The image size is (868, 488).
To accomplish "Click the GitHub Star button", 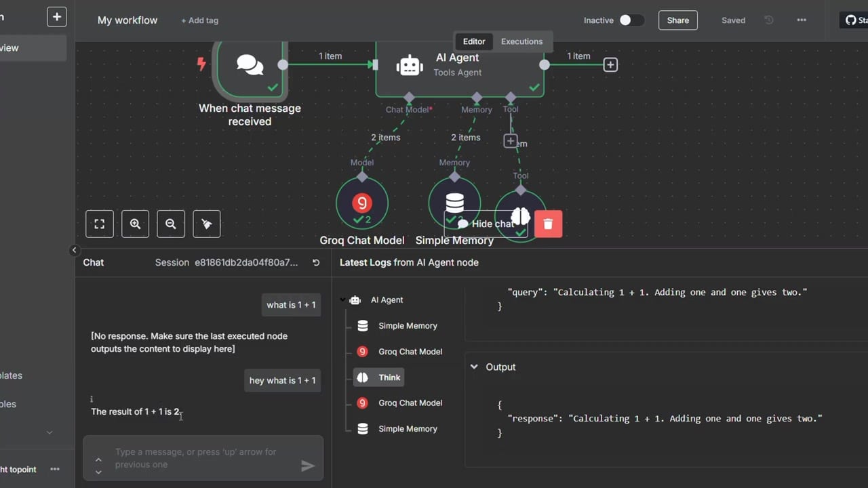I will click(x=854, y=20).
